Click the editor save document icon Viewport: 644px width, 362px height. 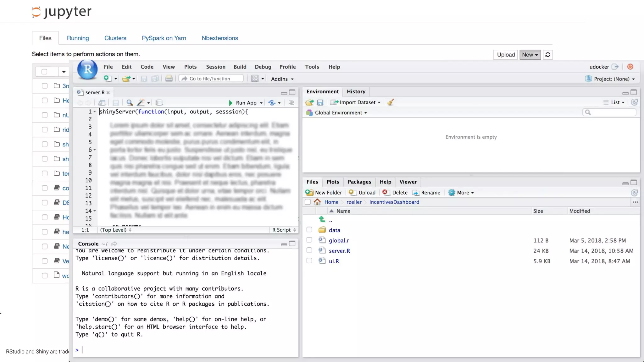pos(116,103)
